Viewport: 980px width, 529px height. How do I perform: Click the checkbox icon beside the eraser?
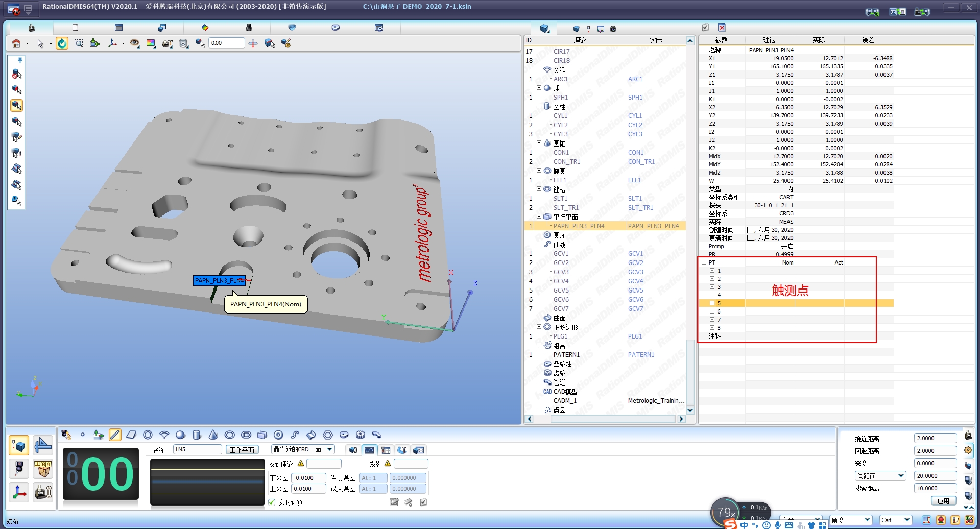[x=423, y=502]
